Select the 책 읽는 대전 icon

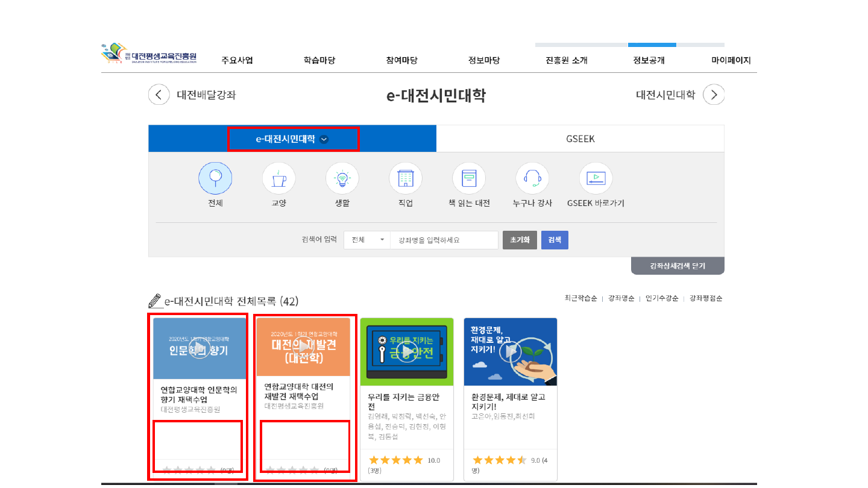click(x=469, y=178)
